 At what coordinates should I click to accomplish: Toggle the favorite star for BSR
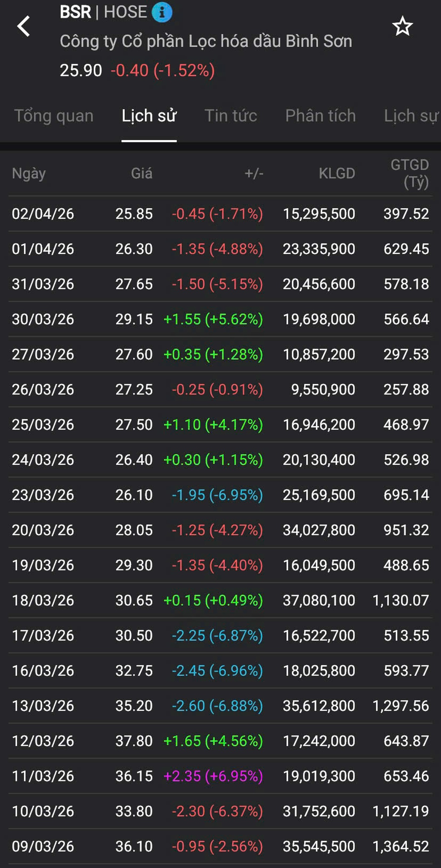(402, 26)
